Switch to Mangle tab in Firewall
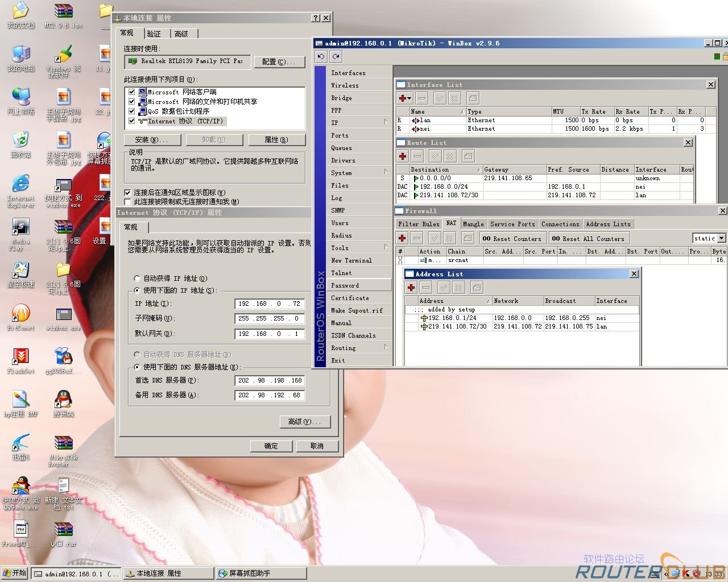 click(473, 224)
